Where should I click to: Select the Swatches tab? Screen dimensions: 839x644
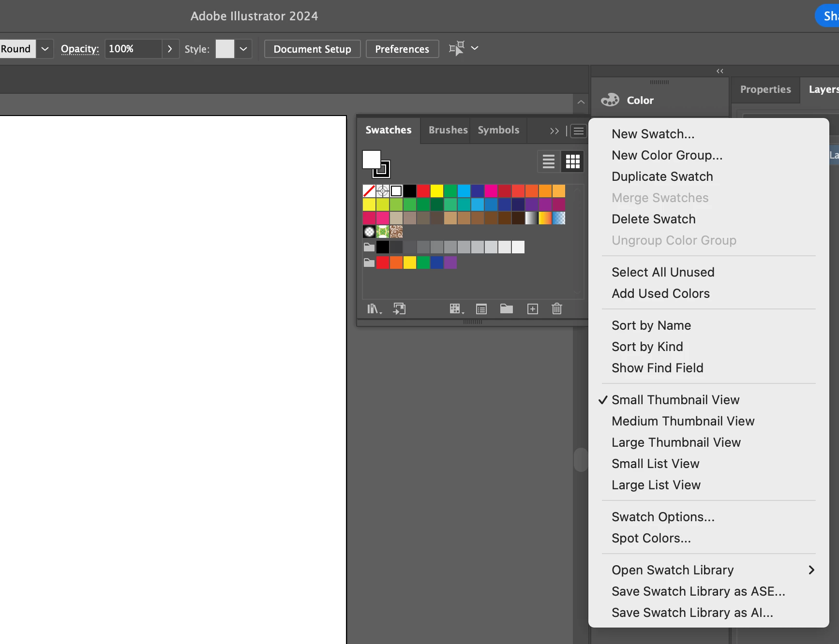click(x=389, y=130)
